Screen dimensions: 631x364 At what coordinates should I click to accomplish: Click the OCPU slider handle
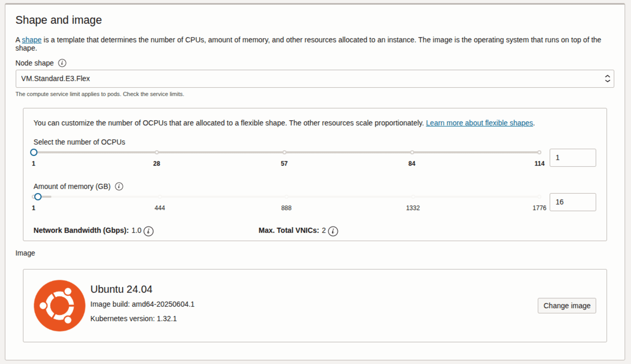(x=34, y=152)
